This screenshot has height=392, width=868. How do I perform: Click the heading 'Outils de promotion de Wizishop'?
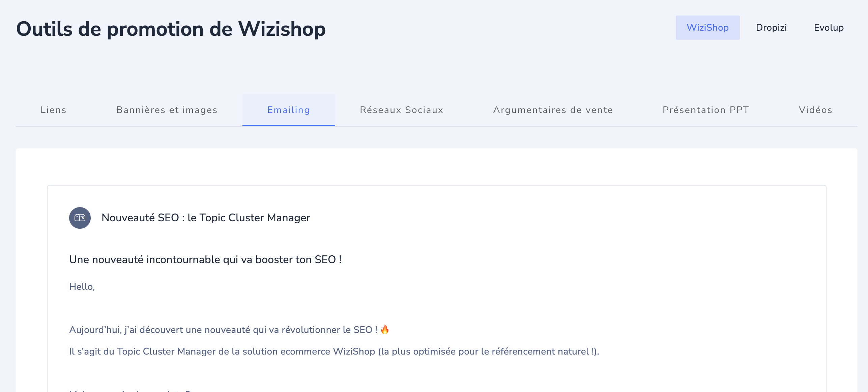[171, 29]
